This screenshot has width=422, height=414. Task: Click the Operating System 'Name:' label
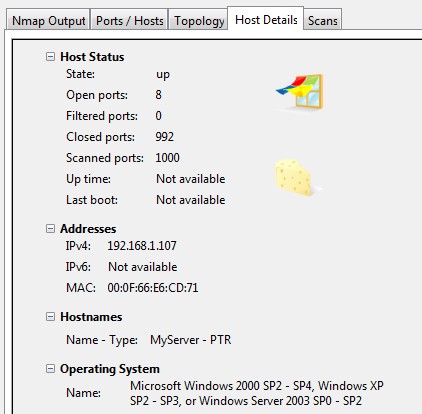point(83,393)
